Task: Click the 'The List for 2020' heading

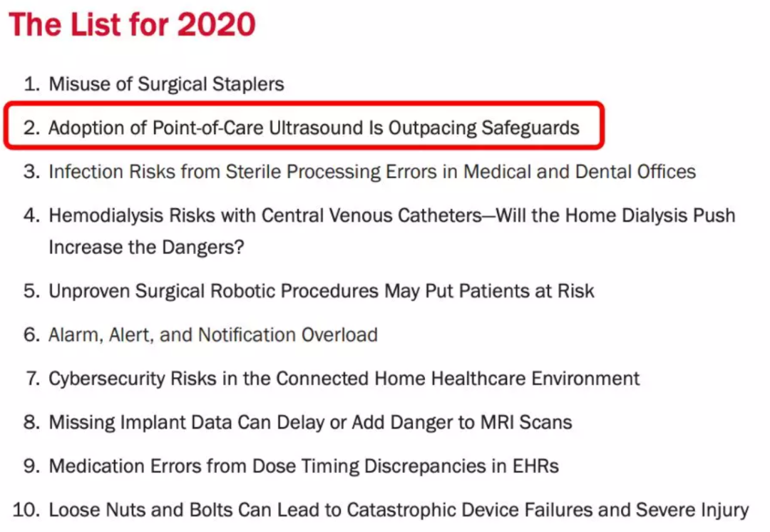Action: (x=133, y=24)
